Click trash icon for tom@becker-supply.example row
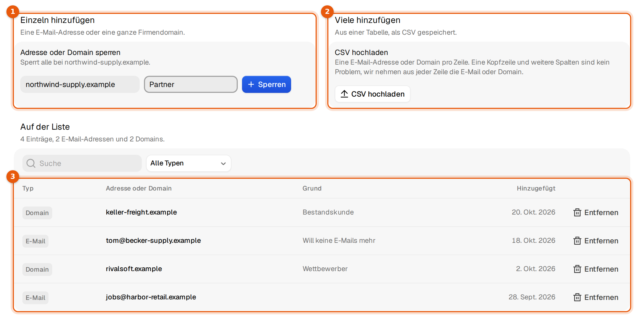The width and height of the screenshot is (644, 325). (x=577, y=241)
